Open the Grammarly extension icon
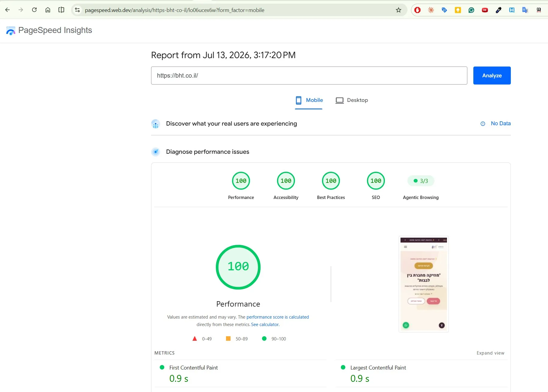The width and height of the screenshot is (548, 392). pos(471,10)
